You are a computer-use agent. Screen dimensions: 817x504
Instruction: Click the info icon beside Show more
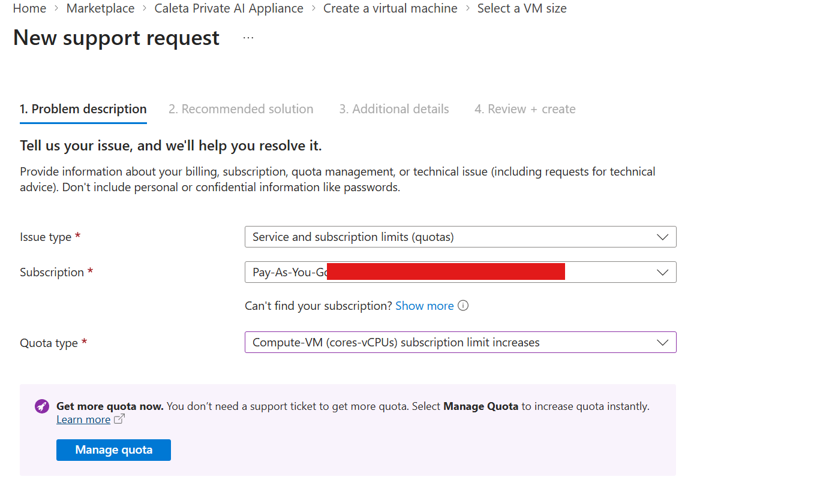pos(463,306)
